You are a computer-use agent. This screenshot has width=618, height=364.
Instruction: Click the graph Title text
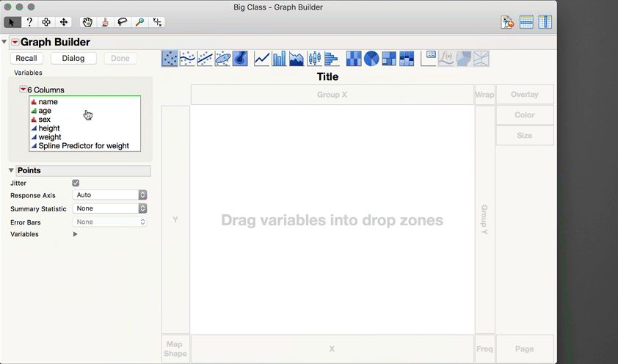click(x=327, y=76)
